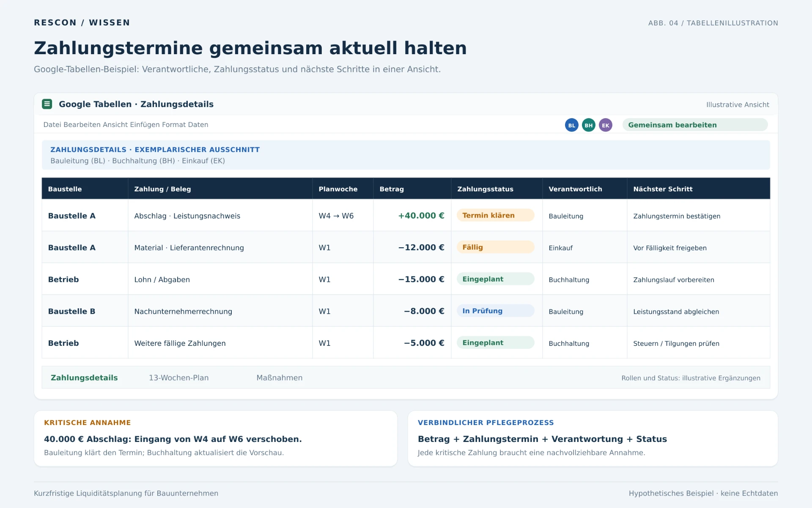Screen dimensions: 812x508
Task: Click the Eingeplant pill in Lohn / Abgaben row
Action: coord(496,279)
